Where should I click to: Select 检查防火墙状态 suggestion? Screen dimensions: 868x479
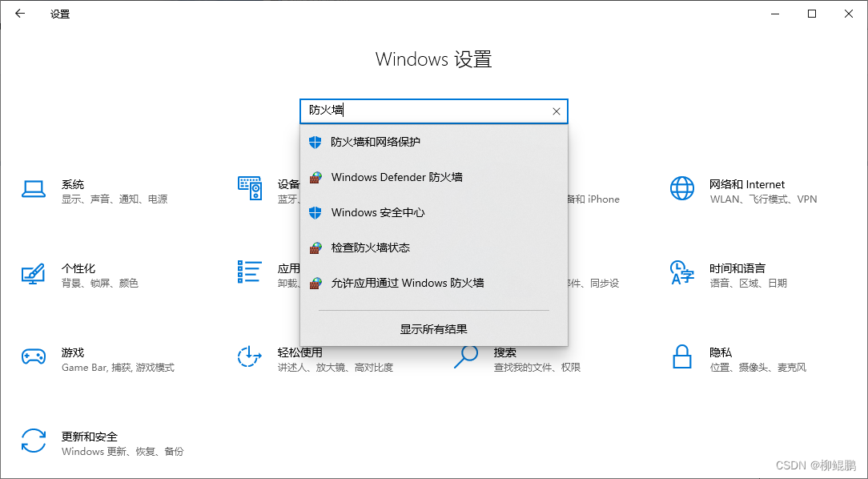tap(370, 248)
